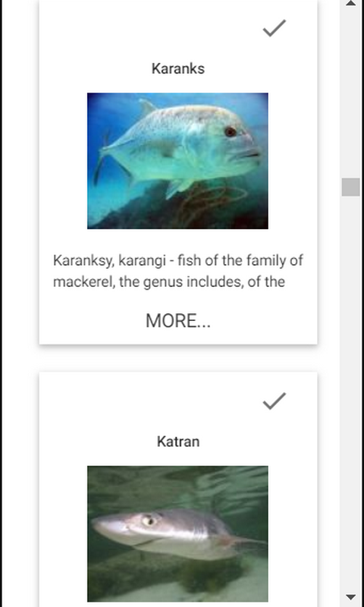Open the Karanks fish photo
The image size is (364, 607).
[x=177, y=161]
